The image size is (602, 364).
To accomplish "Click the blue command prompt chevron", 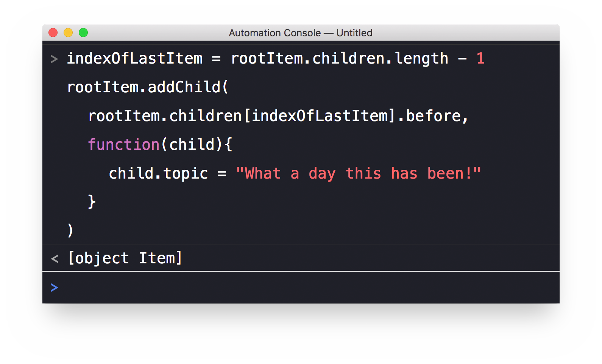I will pyautogui.click(x=54, y=288).
